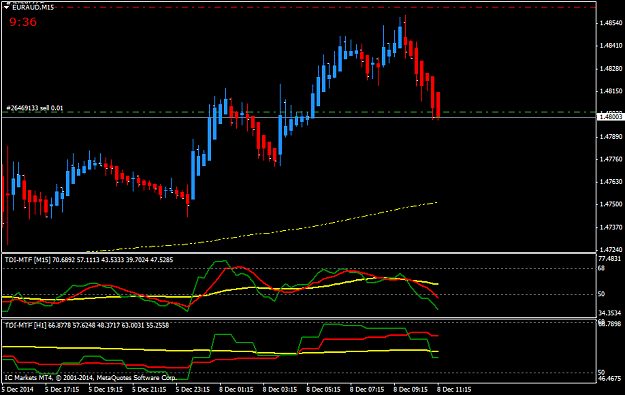Click the 1.48410 price axis label
This screenshot has height=395, width=625.
[611, 46]
